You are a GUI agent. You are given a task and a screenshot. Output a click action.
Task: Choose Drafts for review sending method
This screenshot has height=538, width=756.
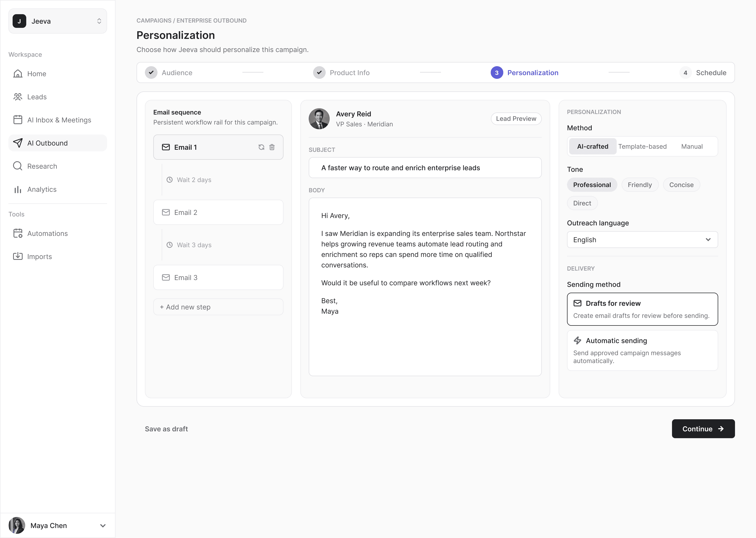642,309
